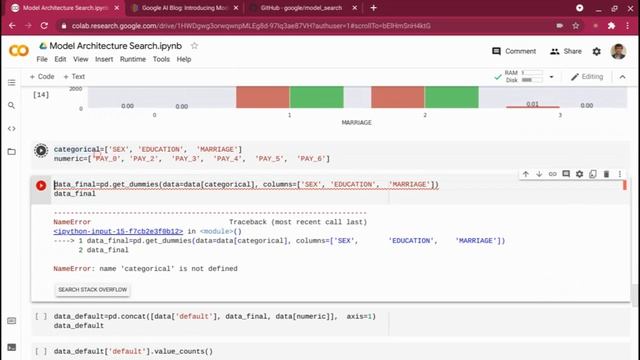This screenshot has height=360, width=640.
Task: Open the browser extensions puzzle icon
Action: point(611,26)
